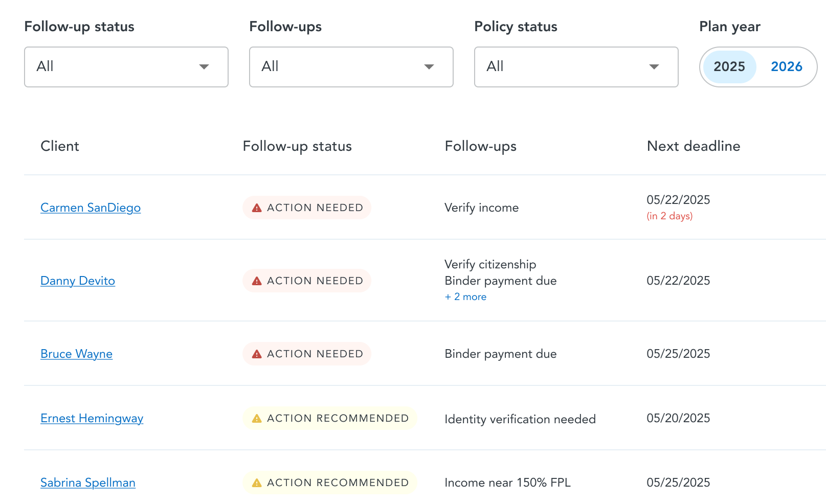Image resolution: width=826 pixels, height=504 pixels.
Task: Sort by the Client column header
Action: pyautogui.click(x=60, y=146)
